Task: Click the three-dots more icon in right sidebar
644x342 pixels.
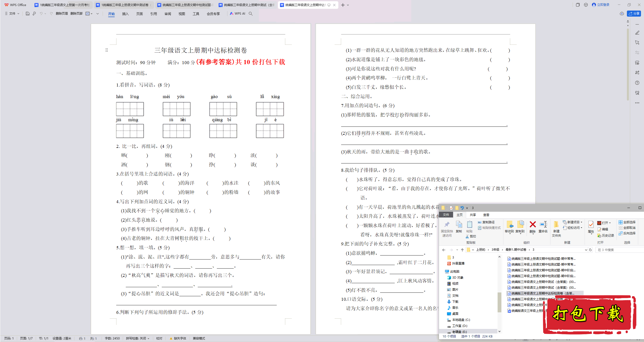Action: tap(637, 103)
